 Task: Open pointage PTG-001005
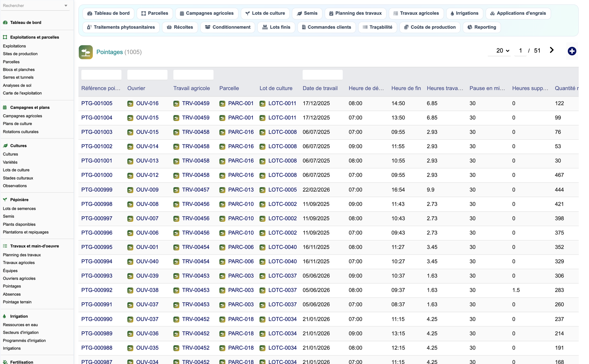[x=97, y=103]
